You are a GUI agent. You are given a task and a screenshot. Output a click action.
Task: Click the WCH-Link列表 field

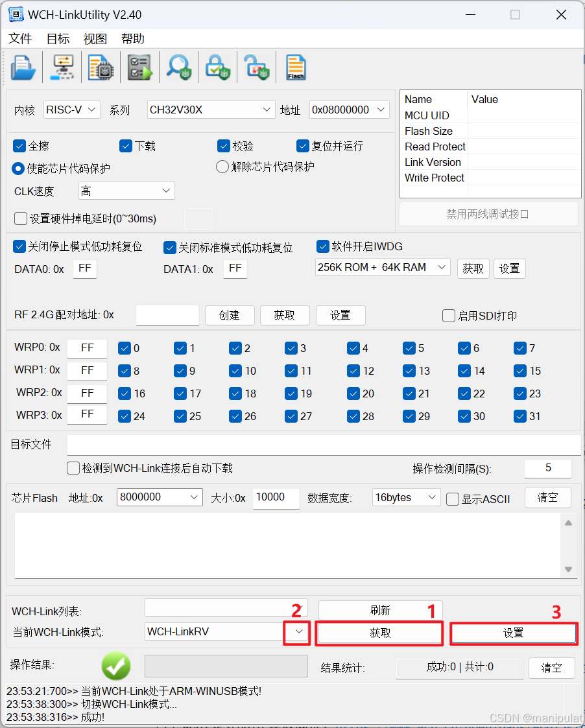click(227, 608)
